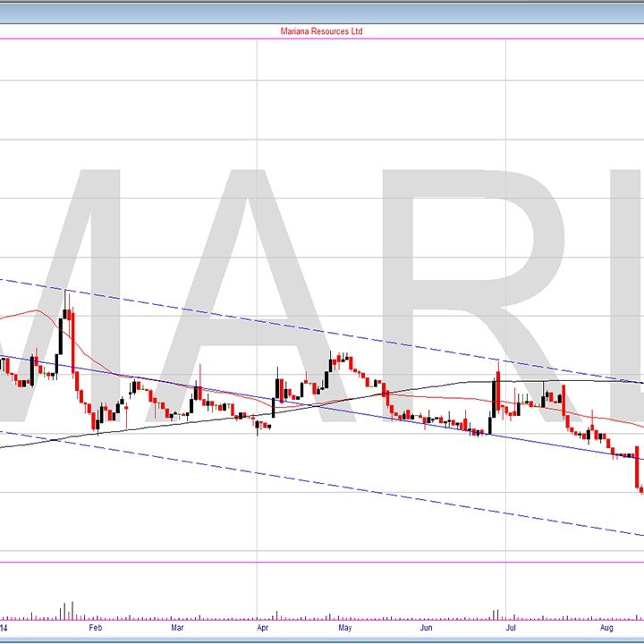This screenshot has height=644, width=644.
Task: Click the Mariana Resources Ltd chart title
Action: (x=321, y=31)
